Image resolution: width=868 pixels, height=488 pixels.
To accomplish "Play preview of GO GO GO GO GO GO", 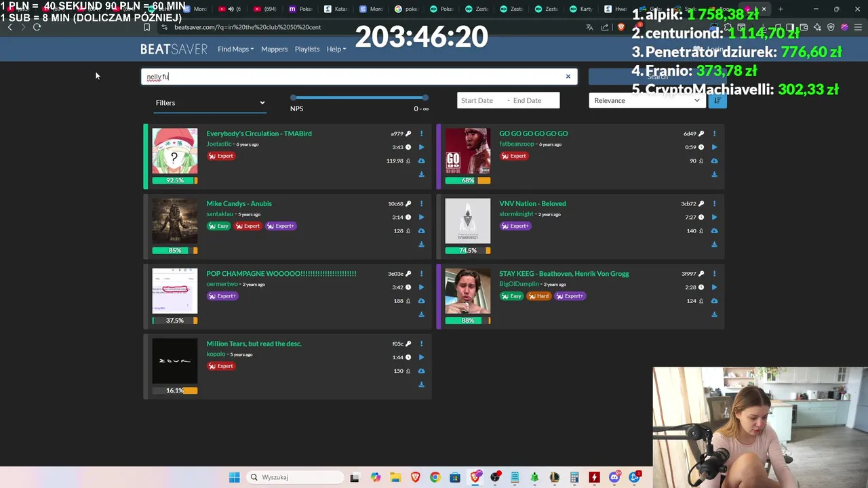I will click(714, 147).
